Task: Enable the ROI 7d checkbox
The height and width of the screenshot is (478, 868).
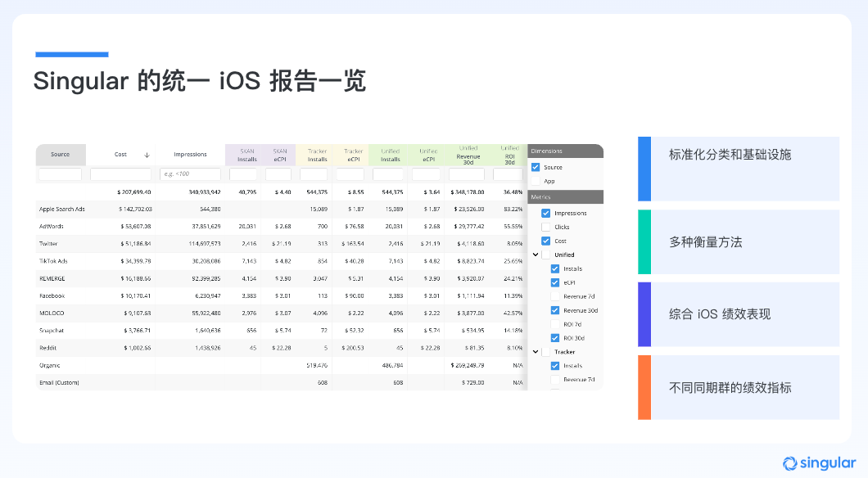Action: point(554,323)
